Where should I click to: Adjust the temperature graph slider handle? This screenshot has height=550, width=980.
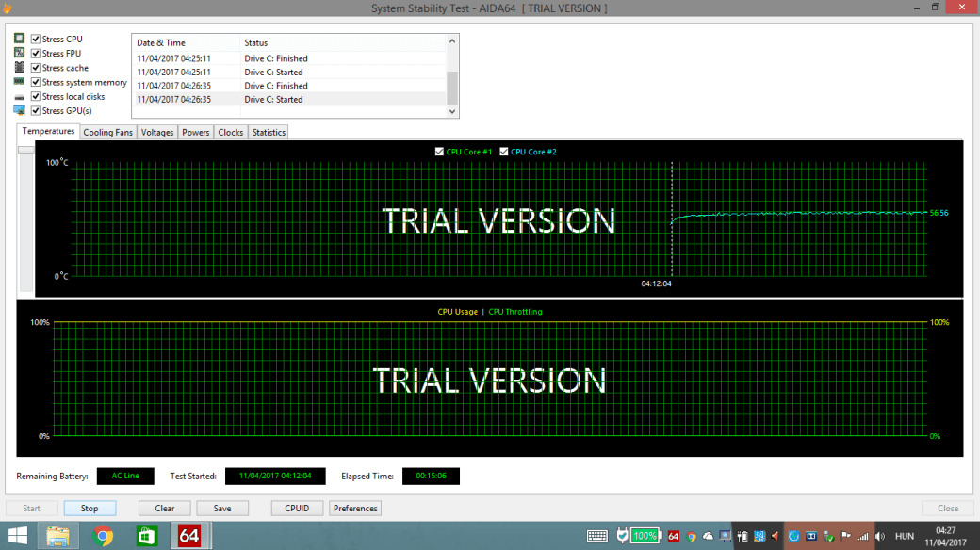(x=26, y=150)
